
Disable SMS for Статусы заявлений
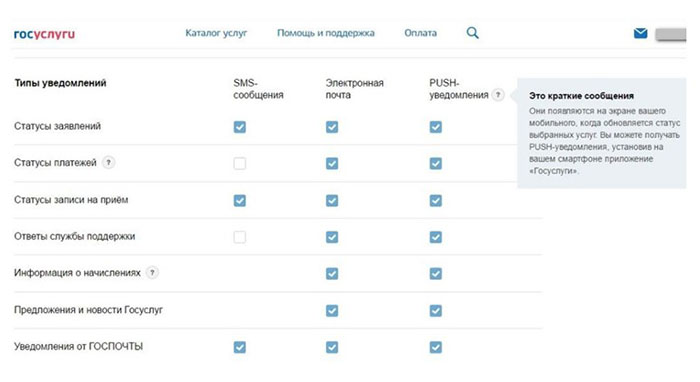pyautogui.click(x=240, y=127)
